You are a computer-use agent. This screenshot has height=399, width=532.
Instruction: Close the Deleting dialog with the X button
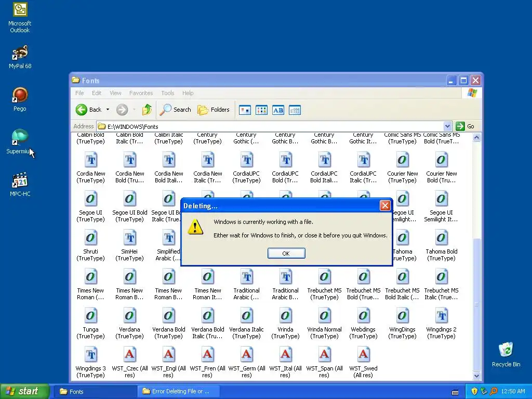click(x=385, y=206)
